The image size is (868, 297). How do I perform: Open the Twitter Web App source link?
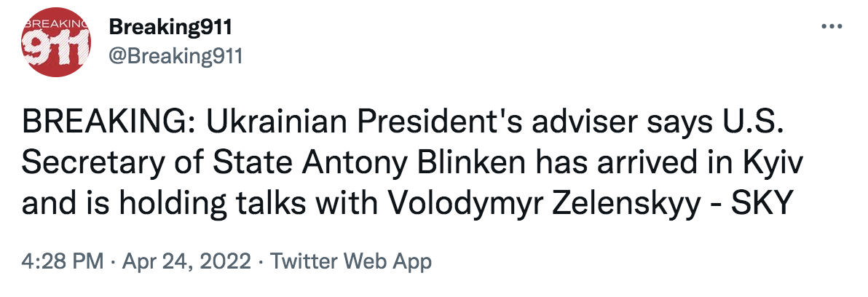pos(351,261)
